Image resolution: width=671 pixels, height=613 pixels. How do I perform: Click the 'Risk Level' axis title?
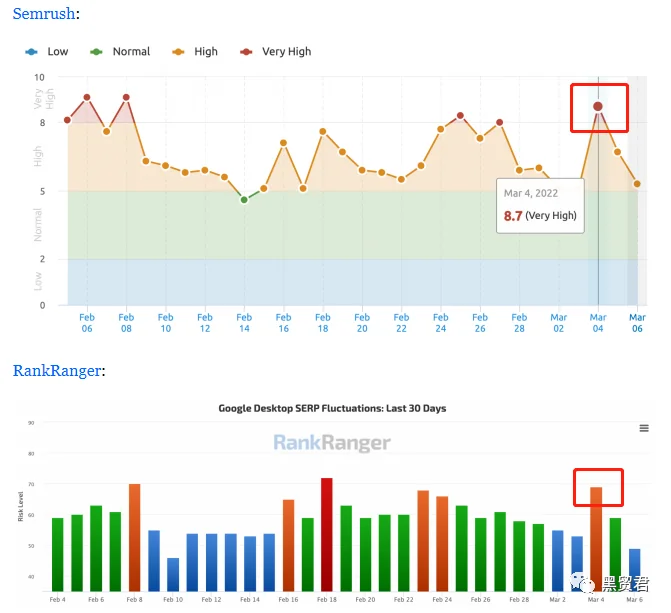pos(21,506)
